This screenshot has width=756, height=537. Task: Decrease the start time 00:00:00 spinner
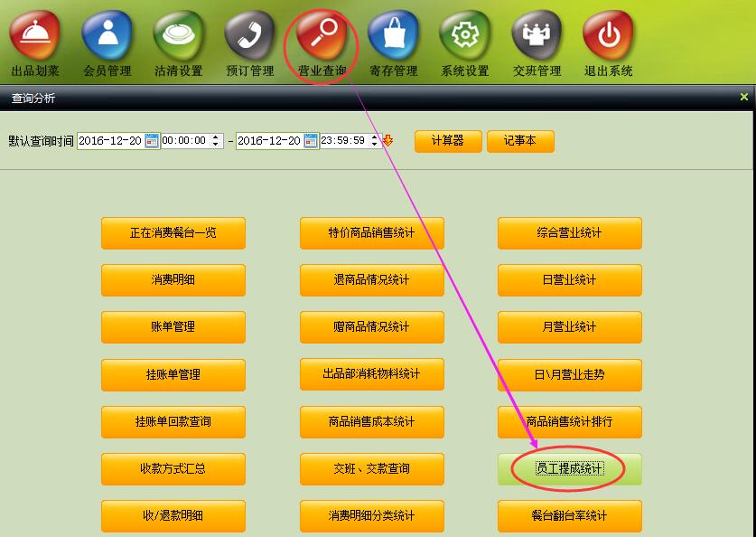click(x=216, y=145)
